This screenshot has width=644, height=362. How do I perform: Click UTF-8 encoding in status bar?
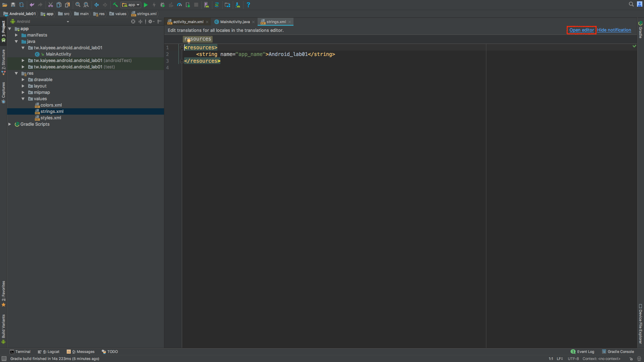coord(573,359)
